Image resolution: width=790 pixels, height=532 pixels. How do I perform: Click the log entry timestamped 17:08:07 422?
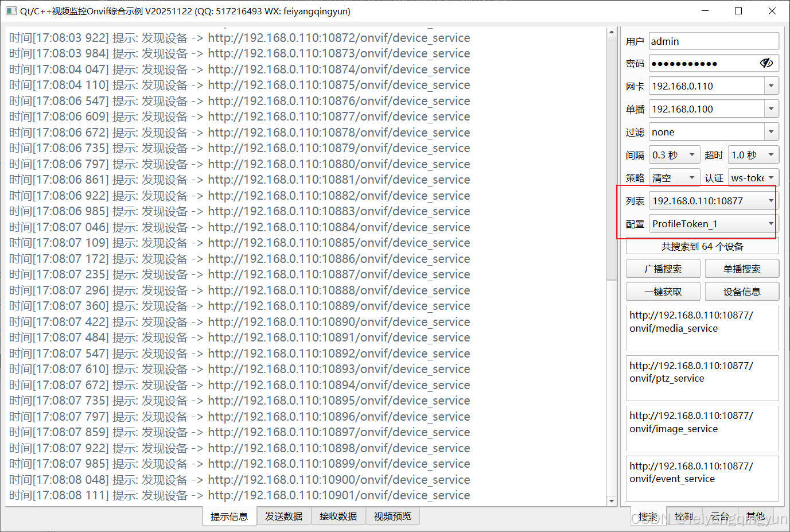pyautogui.click(x=240, y=322)
